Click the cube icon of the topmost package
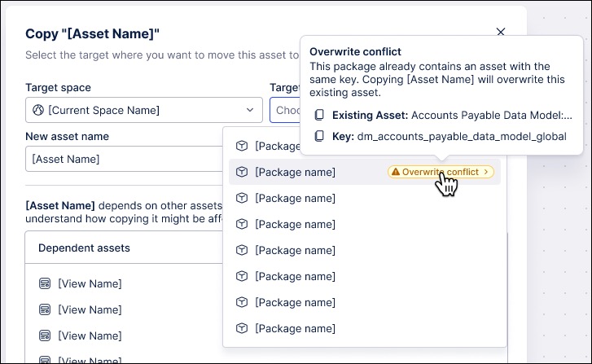 click(x=242, y=146)
